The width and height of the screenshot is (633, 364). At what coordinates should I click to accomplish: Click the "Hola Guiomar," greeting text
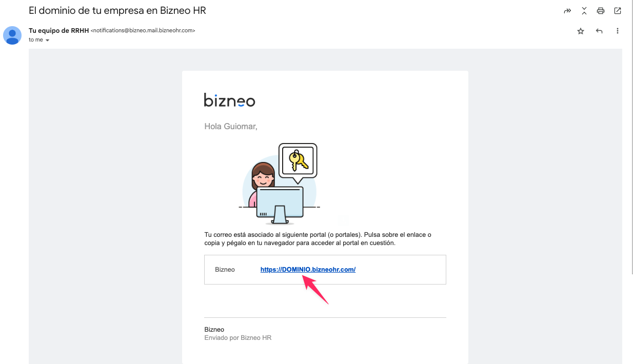(230, 126)
